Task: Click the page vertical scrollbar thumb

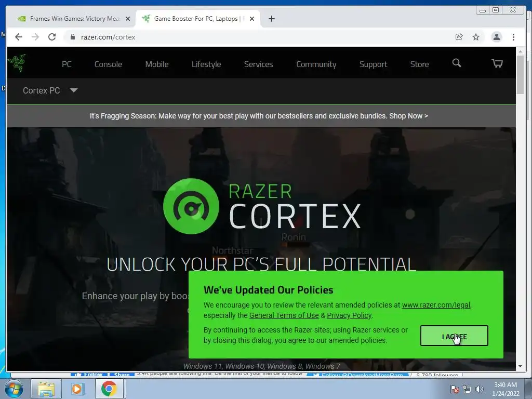Action: pos(520,75)
